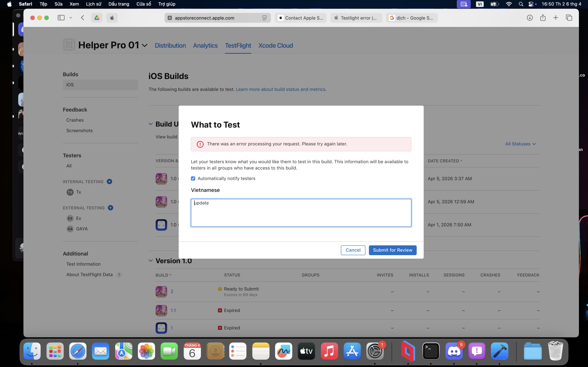Open Safari downloads icon

(530, 18)
